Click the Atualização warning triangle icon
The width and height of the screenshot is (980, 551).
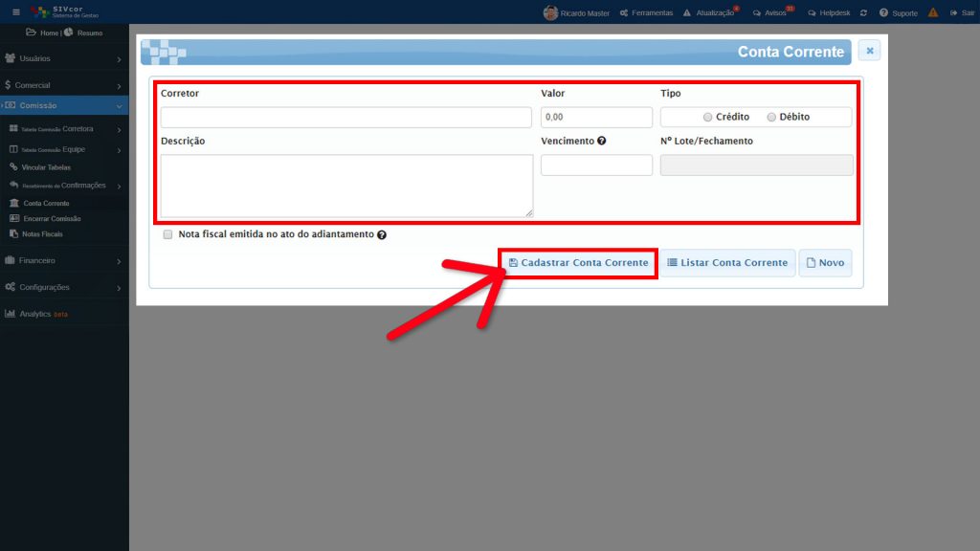(x=687, y=12)
